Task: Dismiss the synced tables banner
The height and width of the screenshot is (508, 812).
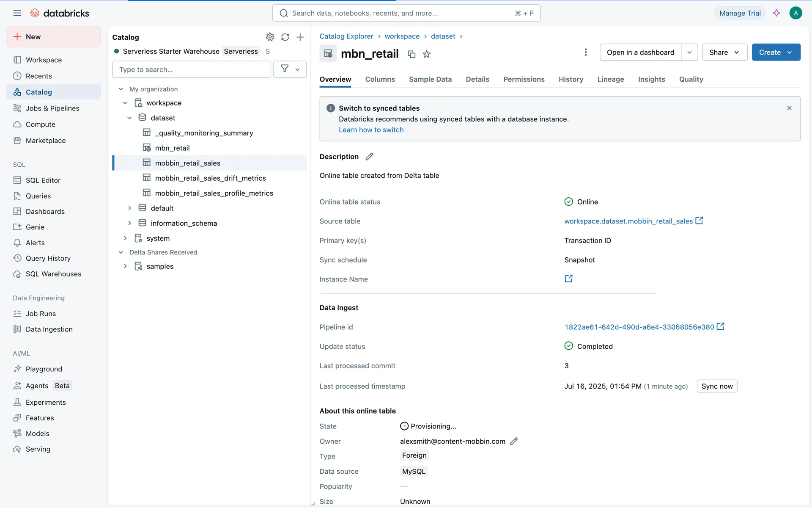Action: (789, 108)
